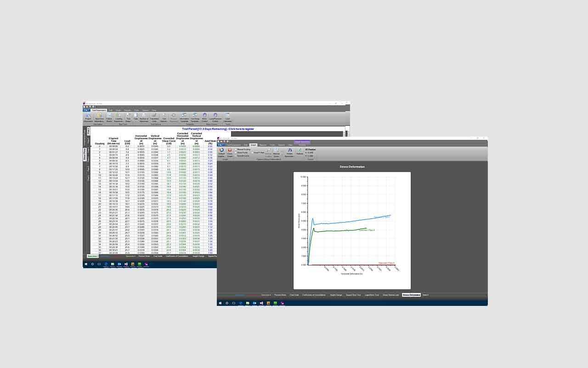This screenshot has width=588, height=368.
Task: Select Shear Phase vertical tab
Action: (85, 154)
